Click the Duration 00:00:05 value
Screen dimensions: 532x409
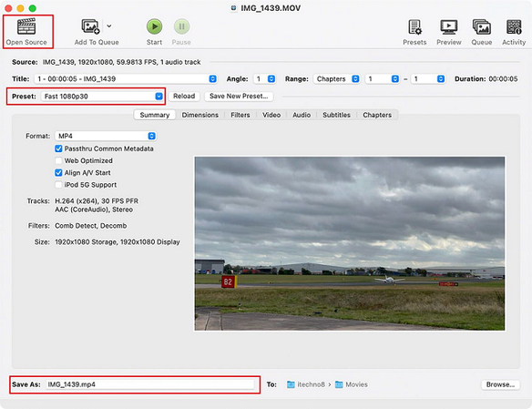pos(503,79)
